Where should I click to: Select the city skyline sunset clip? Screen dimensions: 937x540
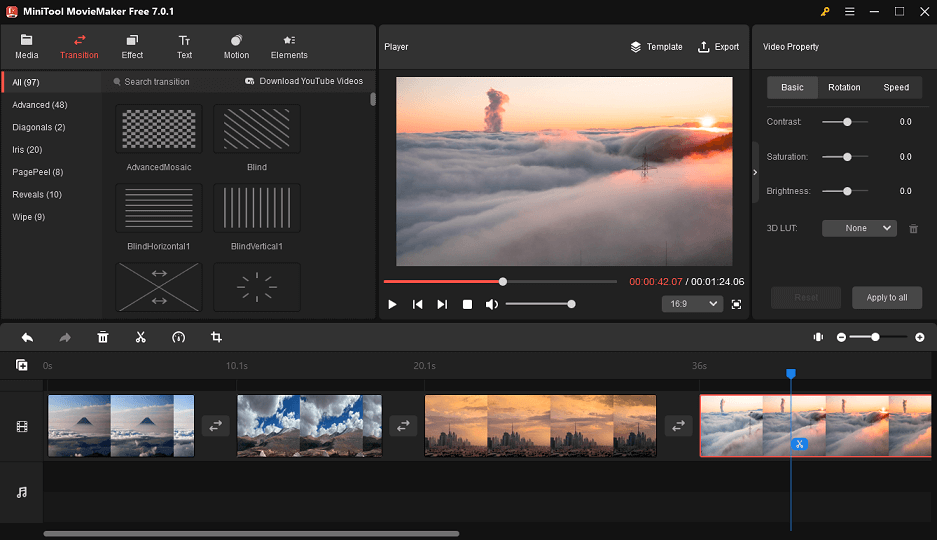(x=540, y=426)
